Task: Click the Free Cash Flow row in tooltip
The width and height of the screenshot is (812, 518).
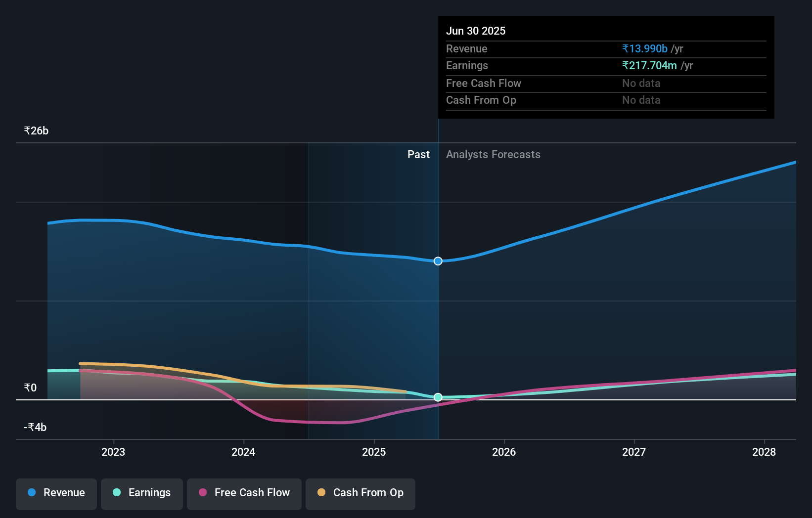Action: (606, 84)
